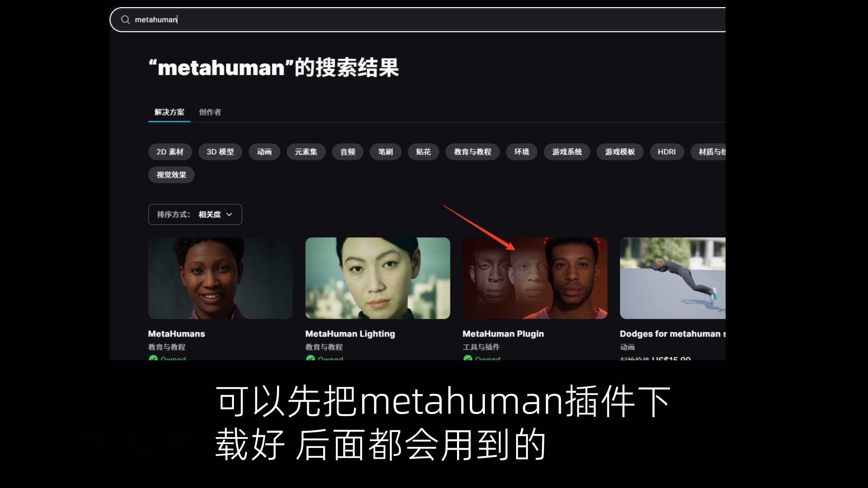The image size is (868, 488).
Task: Click the search magnifier icon
Action: [125, 20]
